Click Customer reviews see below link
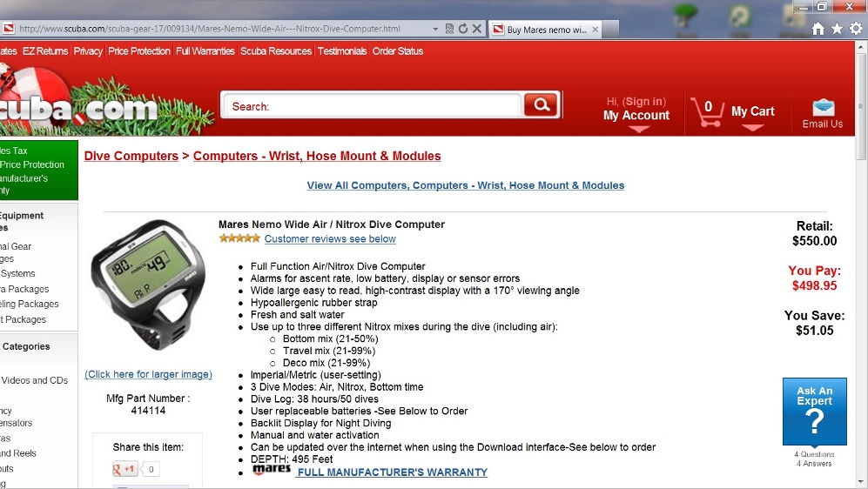Screen dimensions: 868x489 click(330, 239)
